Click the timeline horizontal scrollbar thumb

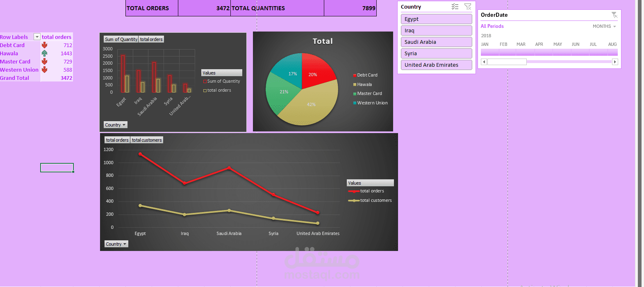point(507,62)
